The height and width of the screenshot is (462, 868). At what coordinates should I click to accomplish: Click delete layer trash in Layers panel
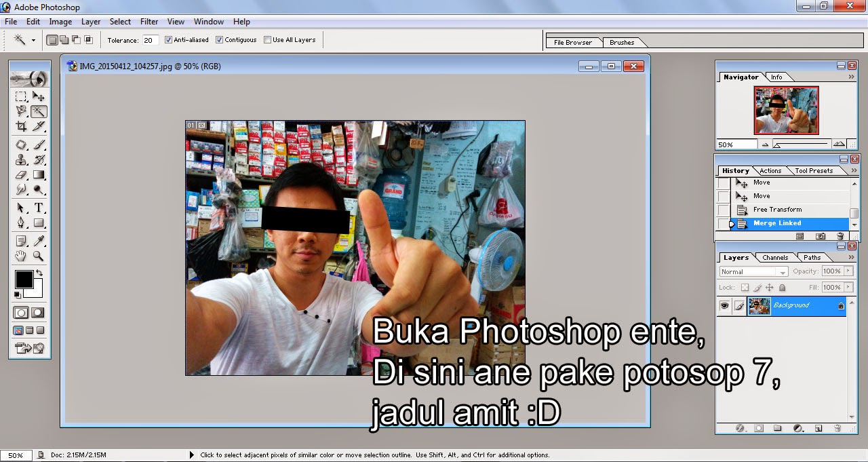[837, 429]
